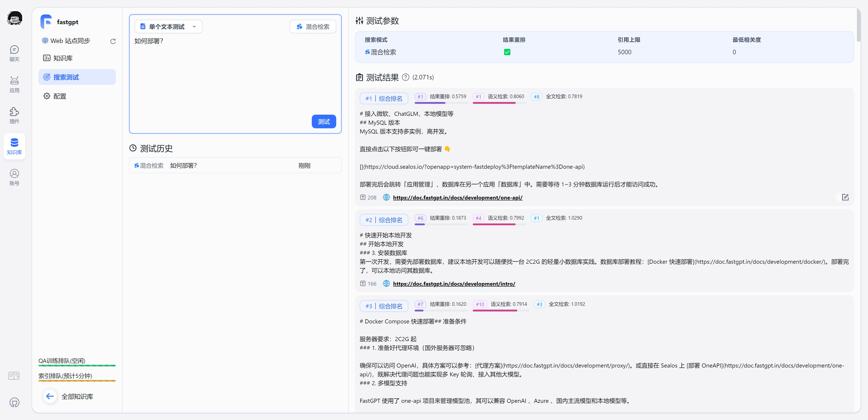Open the 配置 settings tab
This screenshot has height=420, width=868.
pyautogui.click(x=60, y=96)
